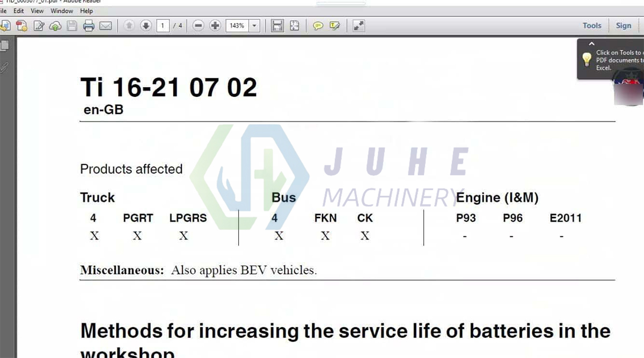Image resolution: width=644 pixels, height=358 pixels.
Task: Open fullscreen reading mode icon
Action: tap(358, 25)
